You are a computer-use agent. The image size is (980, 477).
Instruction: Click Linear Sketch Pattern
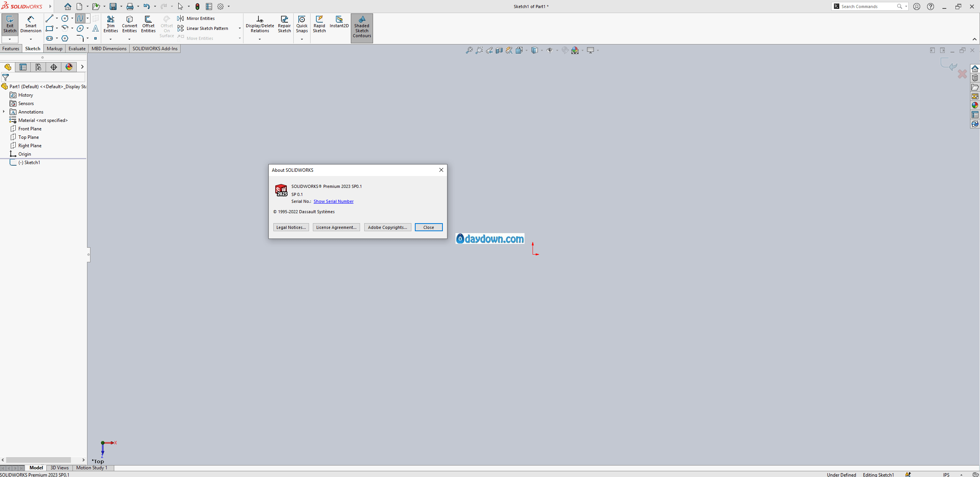203,28
